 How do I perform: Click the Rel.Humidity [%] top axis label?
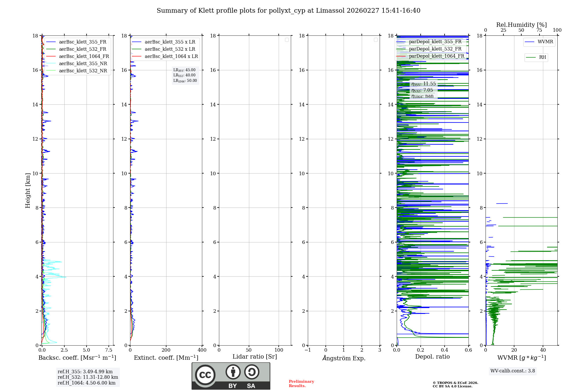pos(521,25)
